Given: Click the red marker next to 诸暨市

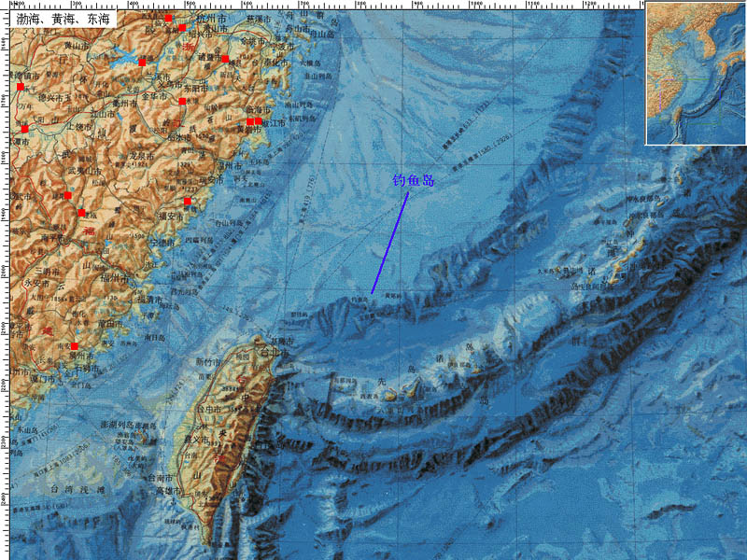Looking at the screenshot, I should pyautogui.click(x=225, y=59).
